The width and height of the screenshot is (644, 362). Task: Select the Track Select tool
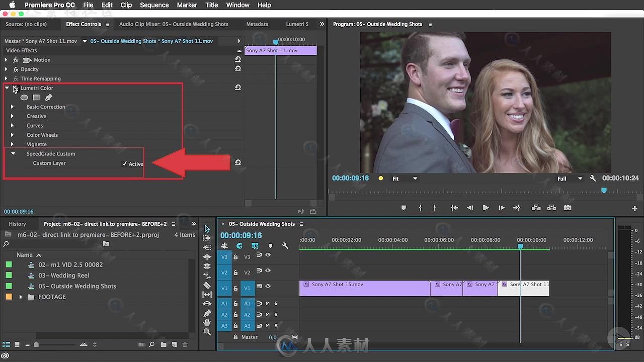tap(207, 238)
